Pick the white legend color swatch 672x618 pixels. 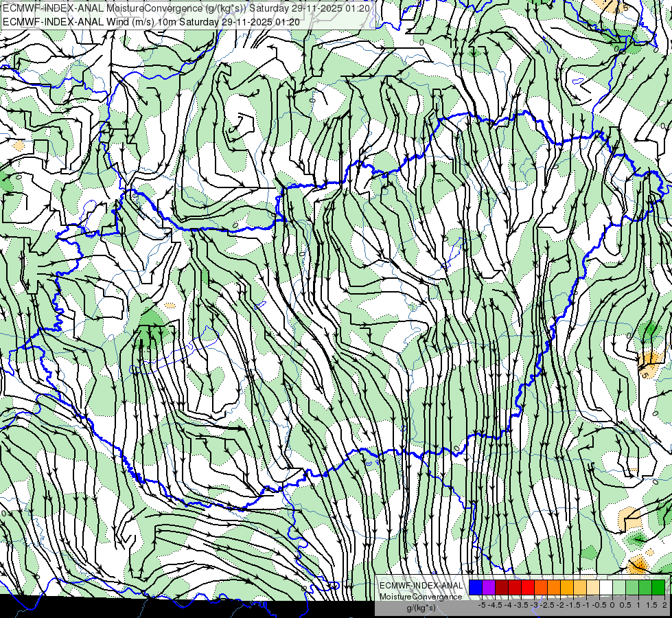point(606,587)
